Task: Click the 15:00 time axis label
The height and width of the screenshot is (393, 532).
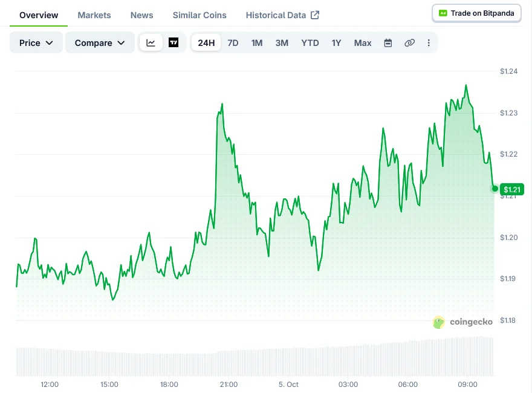Action: pos(109,384)
